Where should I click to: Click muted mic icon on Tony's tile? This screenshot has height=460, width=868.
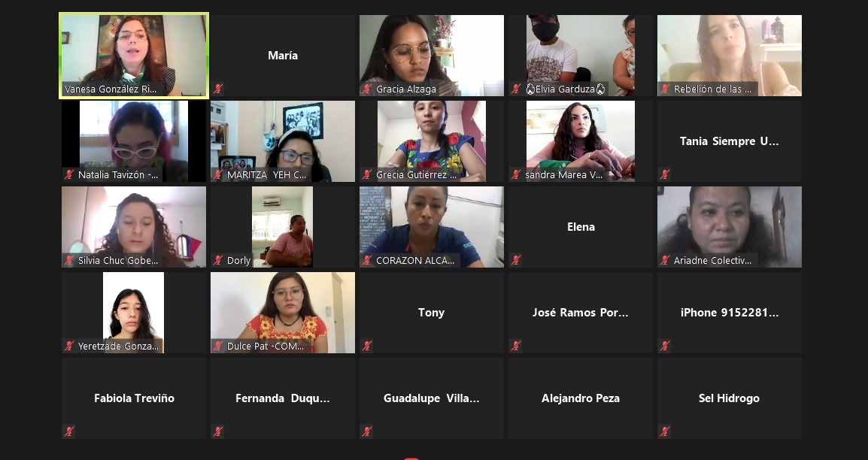tap(367, 346)
